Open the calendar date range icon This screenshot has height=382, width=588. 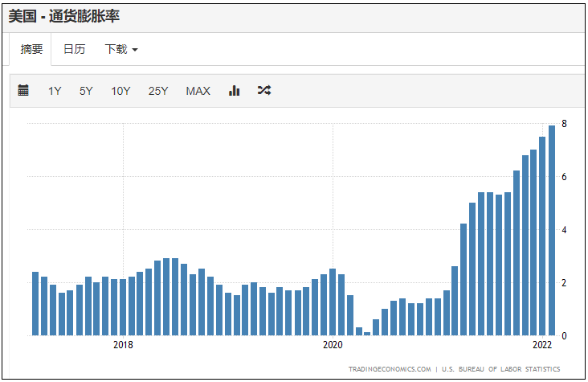point(23,91)
